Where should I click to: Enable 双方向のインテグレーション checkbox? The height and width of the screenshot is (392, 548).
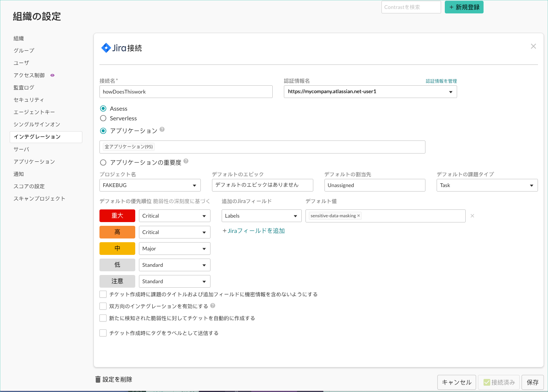point(103,306)
